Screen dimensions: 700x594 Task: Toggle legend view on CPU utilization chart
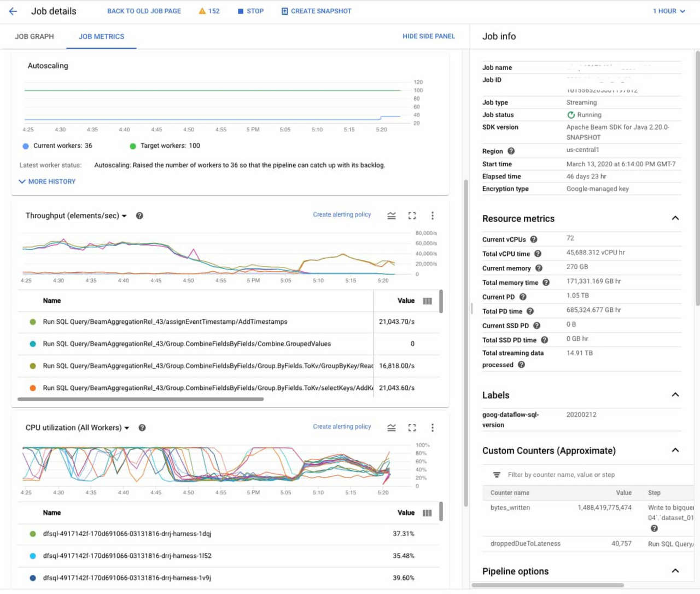click(392, 428)
